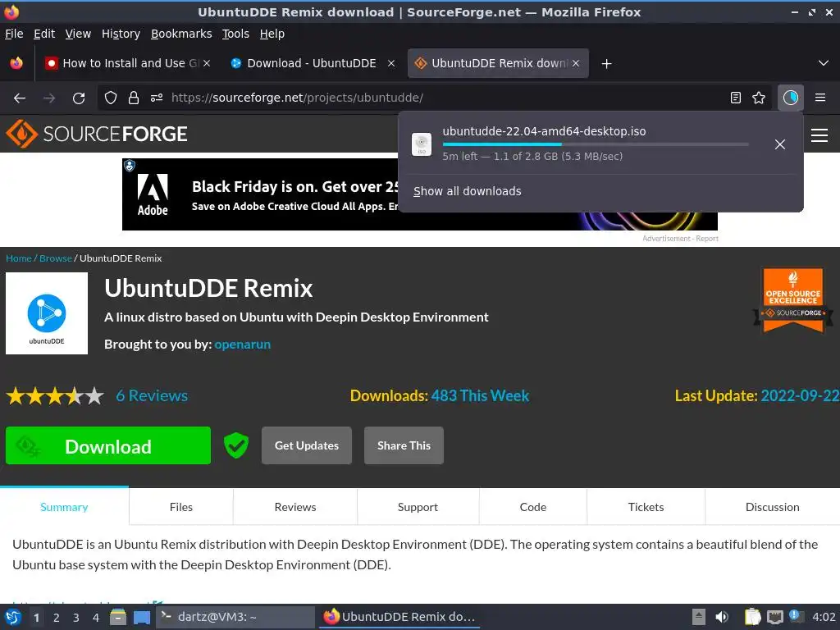Click Show all downloads
Image resolution: width=840 pixels, height=630 pixels.
467,191
